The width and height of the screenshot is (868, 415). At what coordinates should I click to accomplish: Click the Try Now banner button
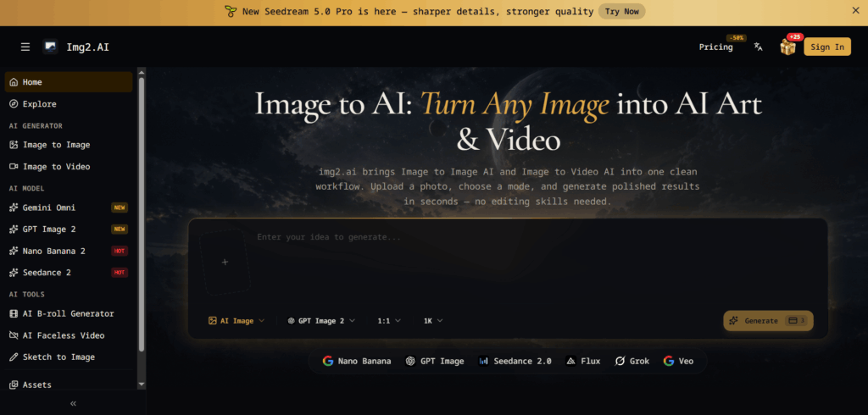[621, 11]
